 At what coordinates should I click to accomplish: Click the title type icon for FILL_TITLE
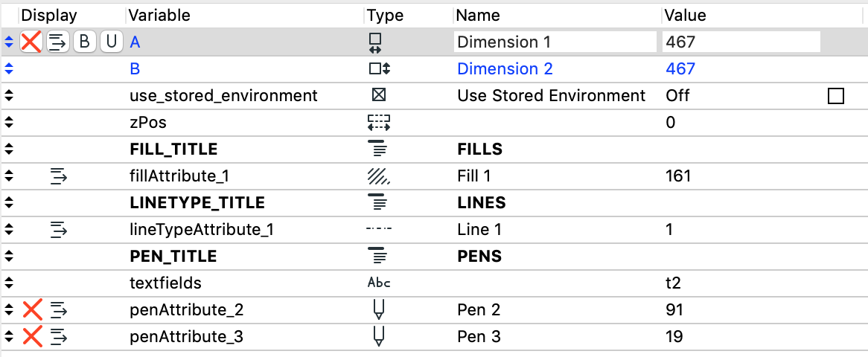[378, 149]
